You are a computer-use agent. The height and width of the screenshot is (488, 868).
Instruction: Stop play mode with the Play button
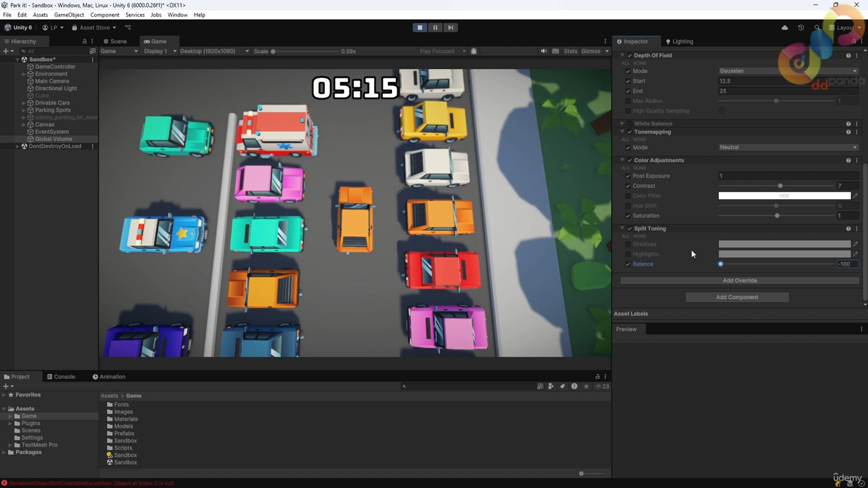pyautogui.click(x=420, y=28)
